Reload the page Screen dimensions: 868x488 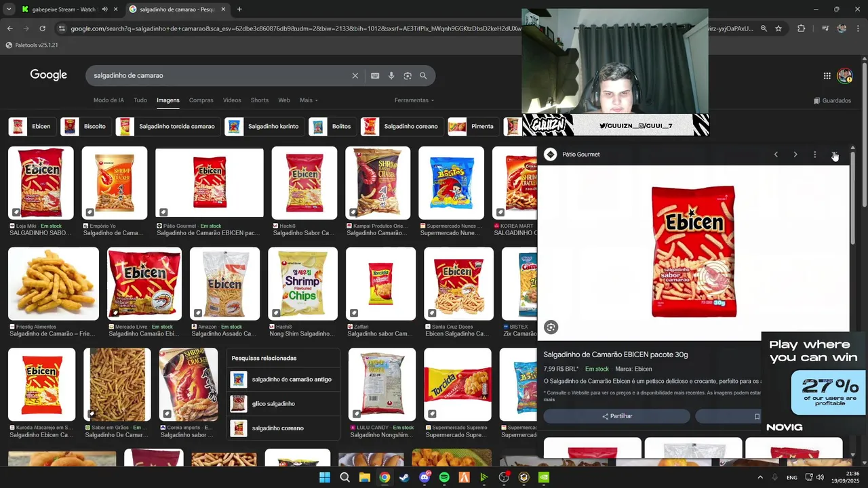42,28
